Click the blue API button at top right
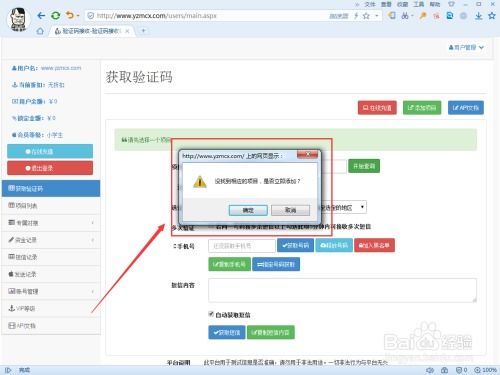This screenshot has height=375, width=500. click(x=466, y=108)
